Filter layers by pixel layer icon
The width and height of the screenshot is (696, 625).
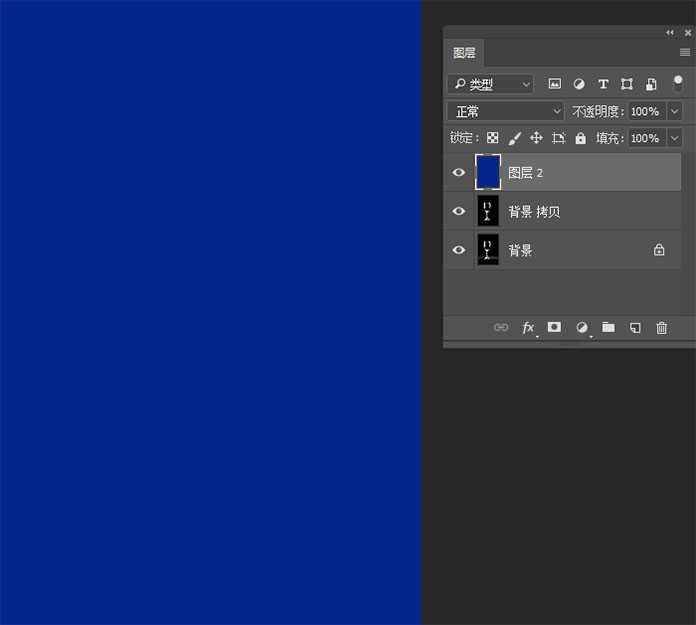coord(555,85)
